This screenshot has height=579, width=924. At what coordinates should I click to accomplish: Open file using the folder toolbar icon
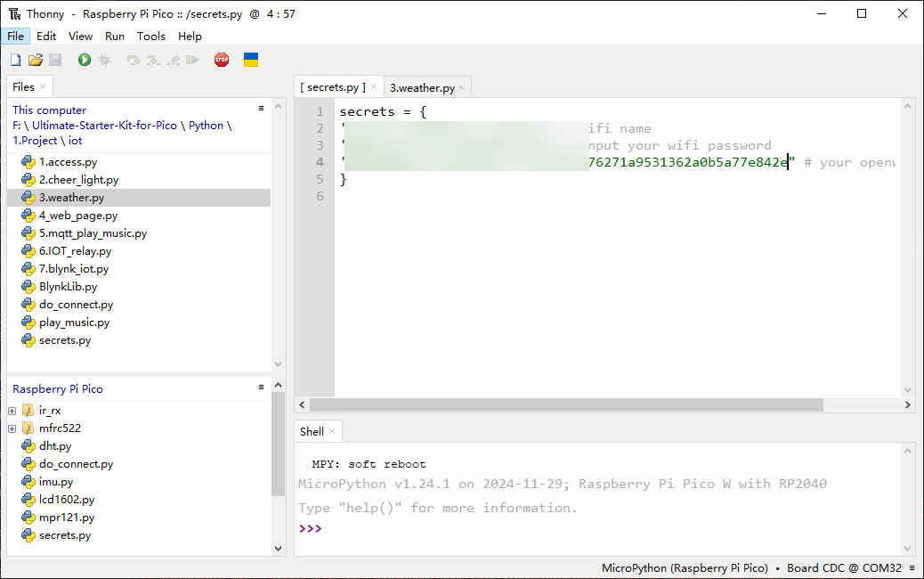point(36,60)
